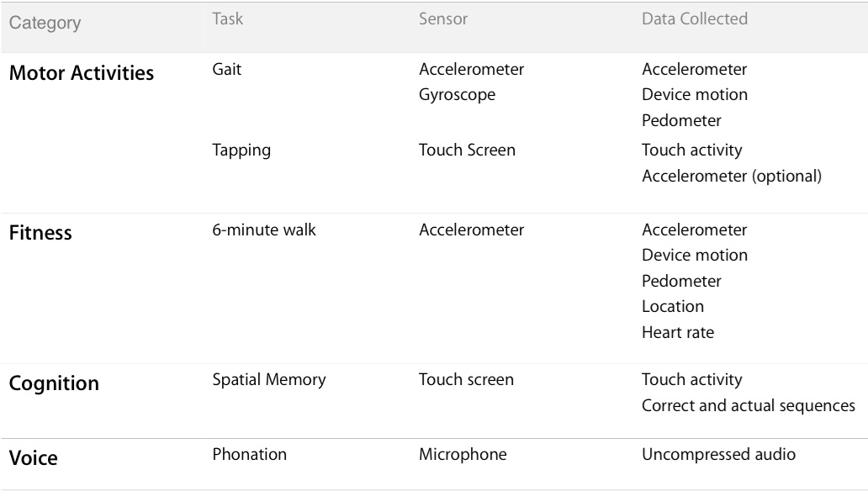Click Touch Screen sensor for Tapping
This screenshot has height=491, width=868.
coord(467,150)
